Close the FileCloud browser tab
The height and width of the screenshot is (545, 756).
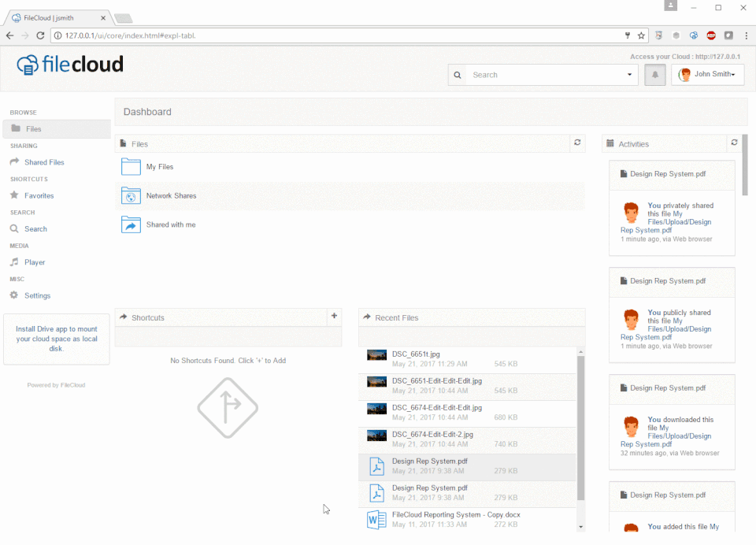pyautogui.click(x=102, y=18)
